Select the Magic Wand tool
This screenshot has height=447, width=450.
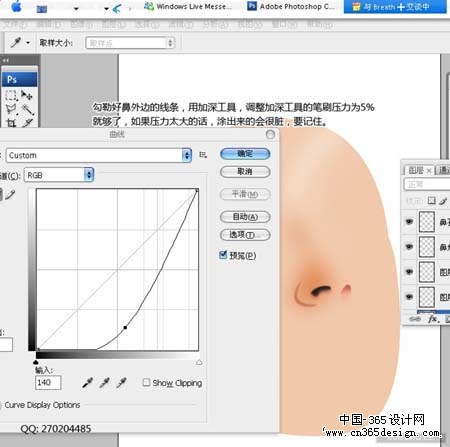27,109
